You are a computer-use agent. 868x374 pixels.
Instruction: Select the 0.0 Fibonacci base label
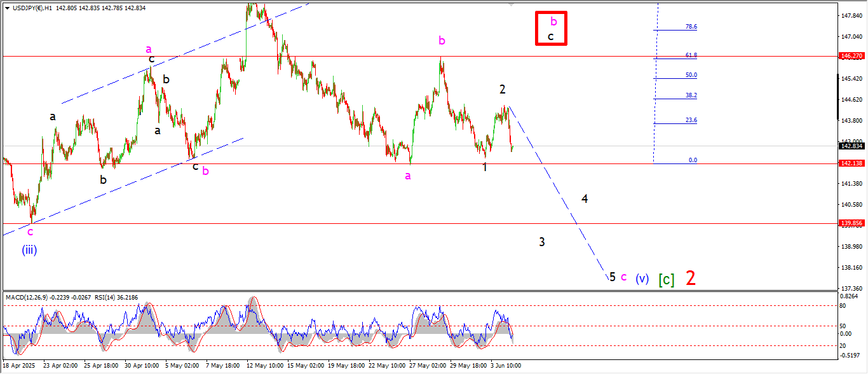tap(693, 160)
